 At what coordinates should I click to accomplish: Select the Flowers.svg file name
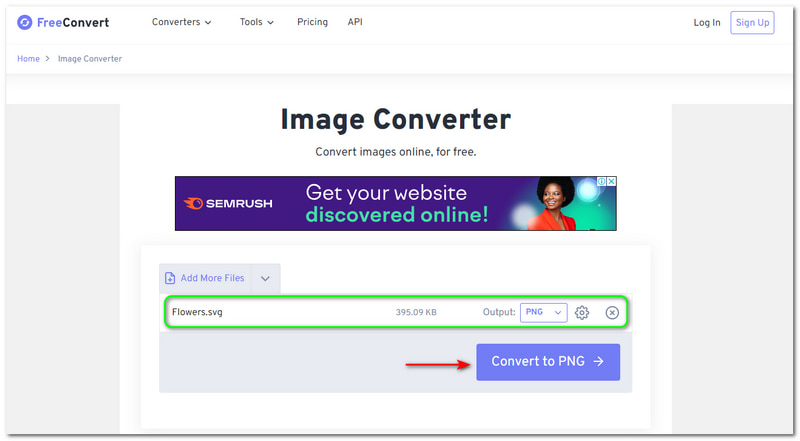pos(197,312)
